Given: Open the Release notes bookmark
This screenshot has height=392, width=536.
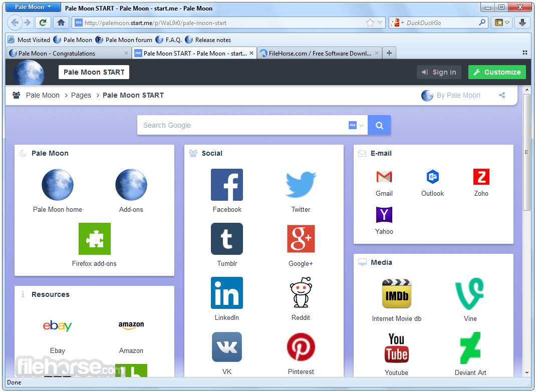Looking at the screenshot, I should coord(208,40).
